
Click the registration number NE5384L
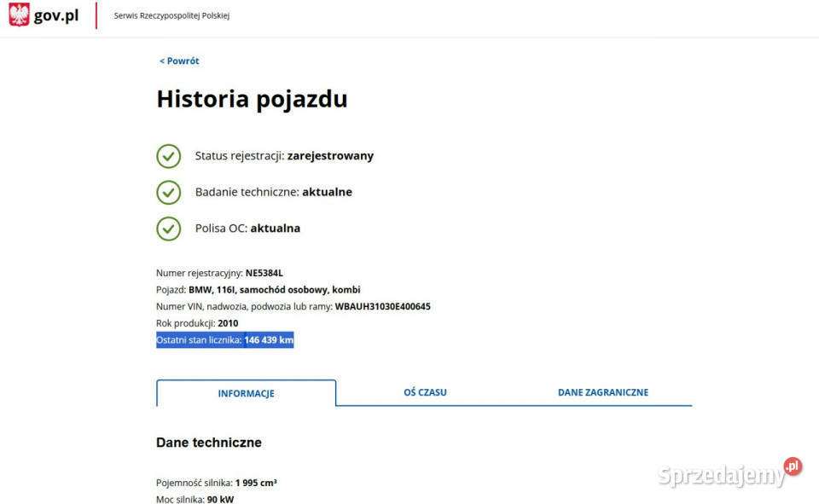(x=264, y=273)
